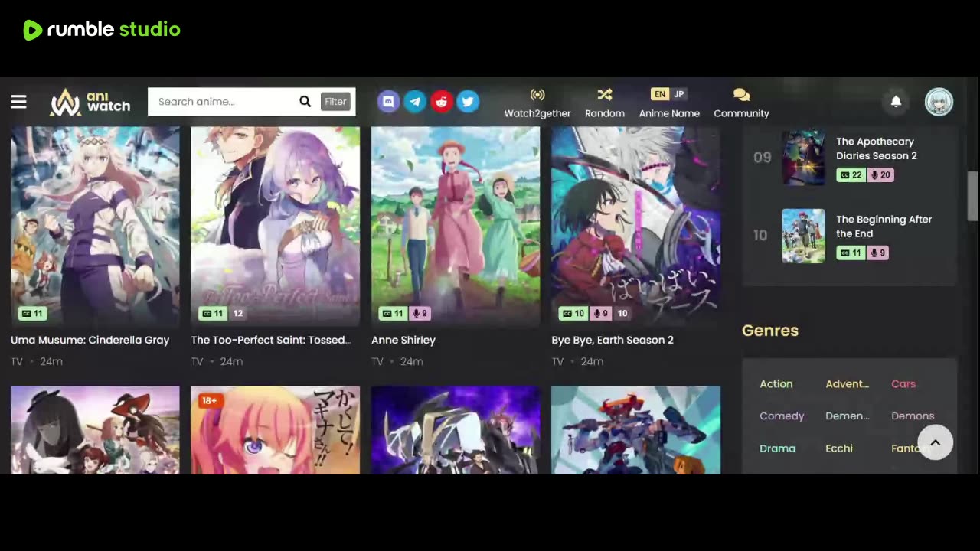
Task: Open The Too-Perfect Saint poster
Action: (275, 227)
